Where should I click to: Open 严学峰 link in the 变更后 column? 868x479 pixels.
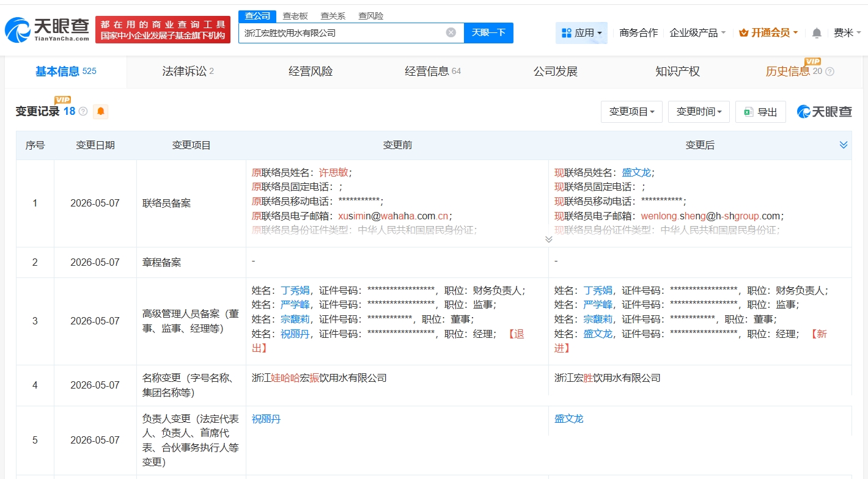click(x=598, y=304)
